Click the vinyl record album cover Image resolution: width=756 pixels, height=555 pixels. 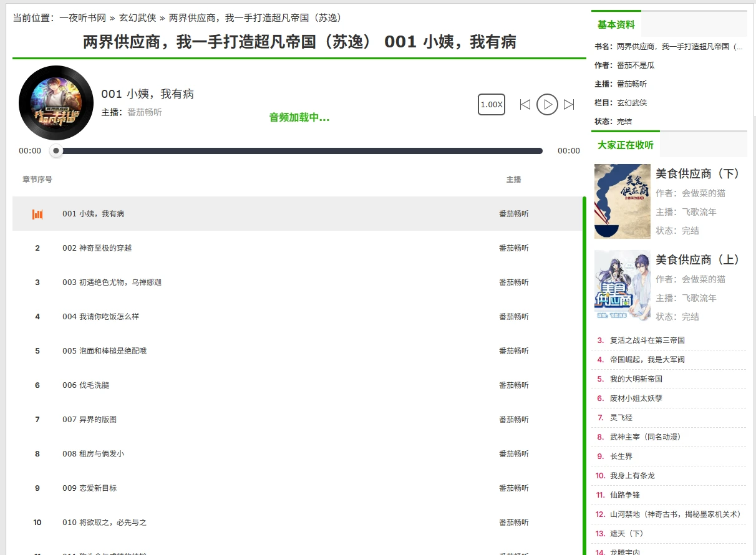[56, 103]
